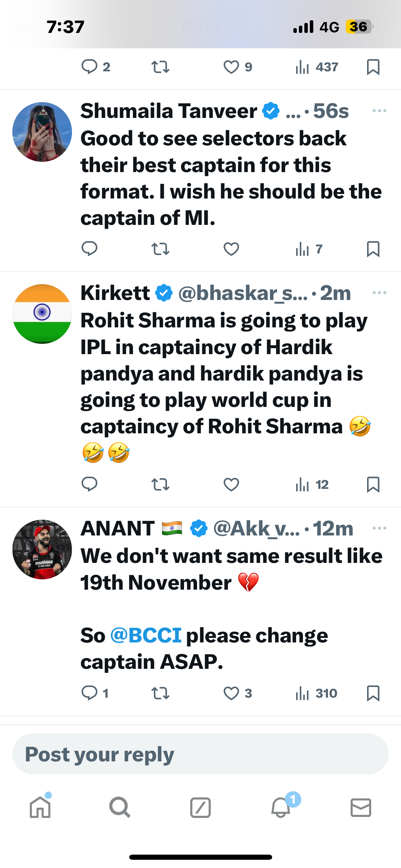
Task: View analytics on ANANT's post
Action: point(316,694)
